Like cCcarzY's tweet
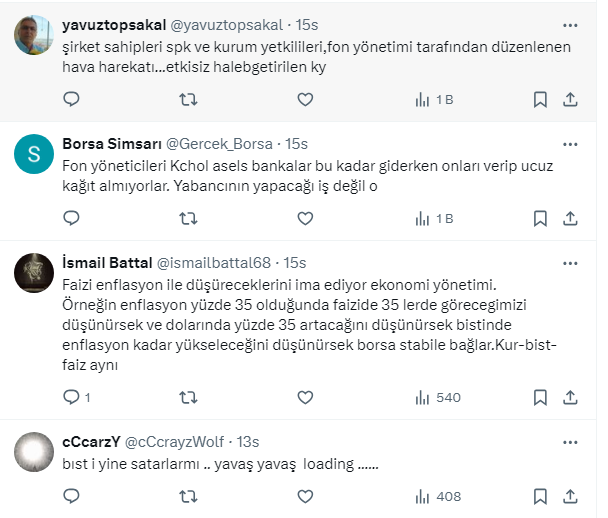This screenshot has height=518, width=608. point(305,495)
